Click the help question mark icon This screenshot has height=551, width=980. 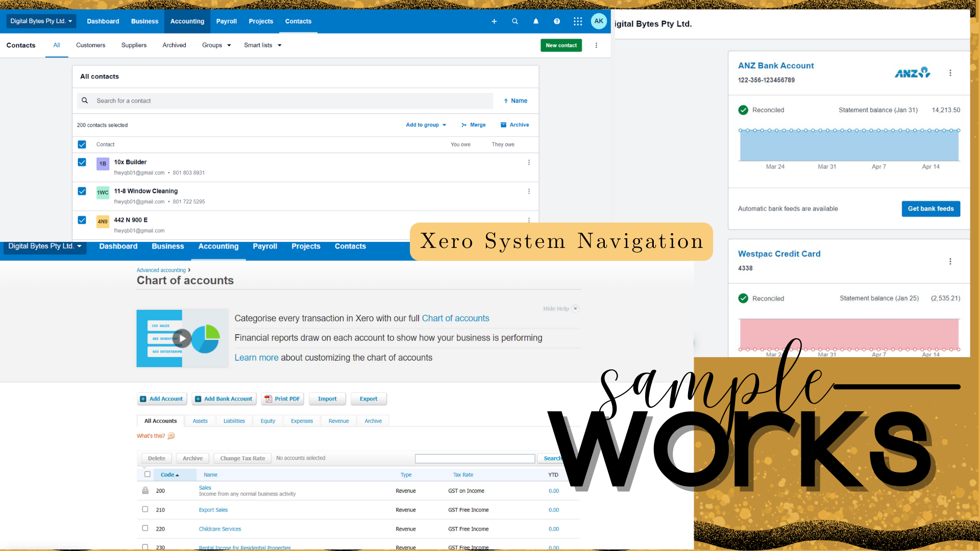point(557,21)
